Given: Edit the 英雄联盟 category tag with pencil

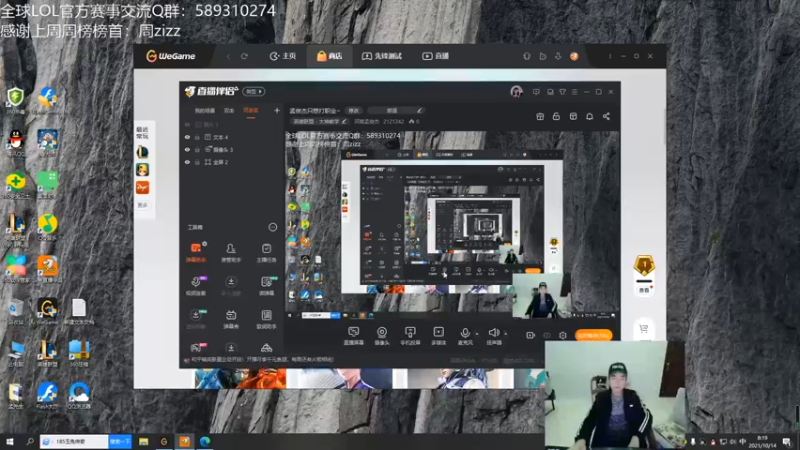Looking at the screenshot, I should 345,121.
